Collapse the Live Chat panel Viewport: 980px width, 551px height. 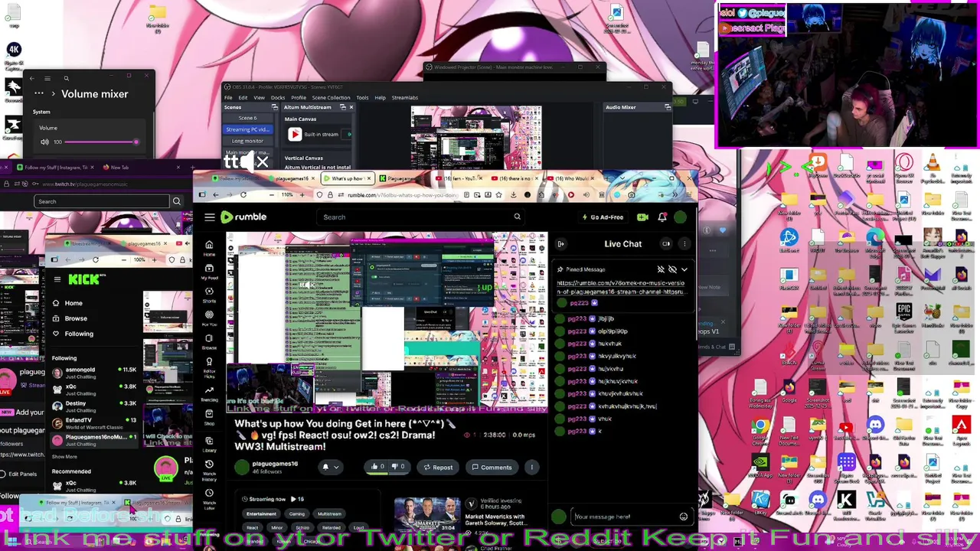point(560,244)
